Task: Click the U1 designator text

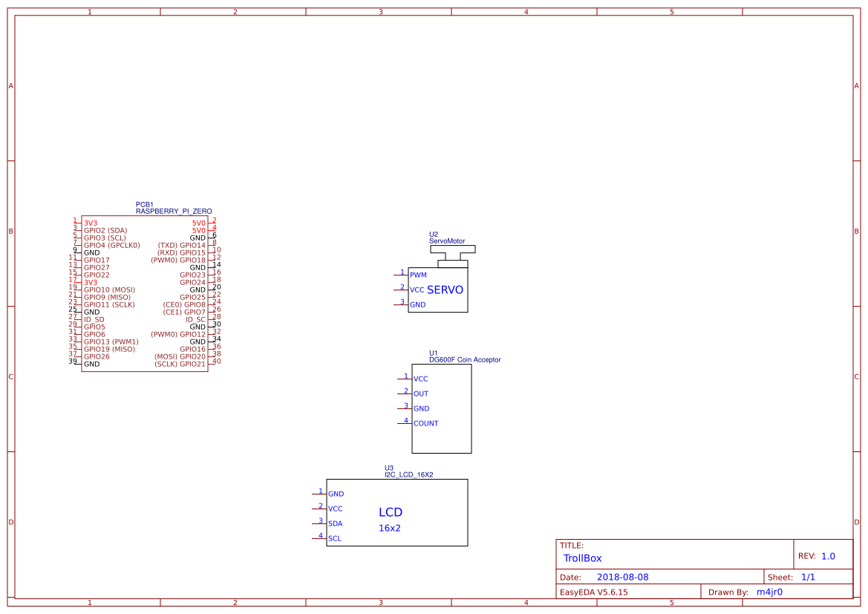Action: click(434, 353)
